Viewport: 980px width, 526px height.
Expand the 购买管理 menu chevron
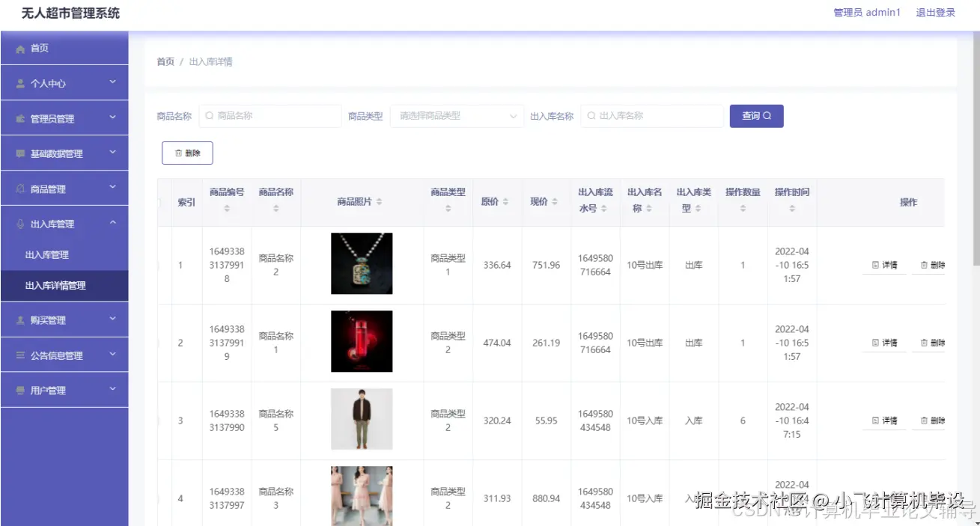tap(113, 319)
